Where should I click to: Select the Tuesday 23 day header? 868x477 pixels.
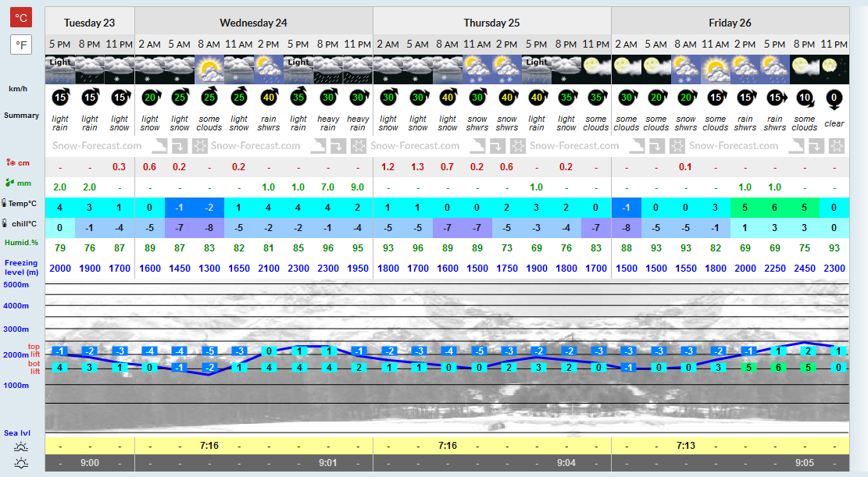pos(89,23)
